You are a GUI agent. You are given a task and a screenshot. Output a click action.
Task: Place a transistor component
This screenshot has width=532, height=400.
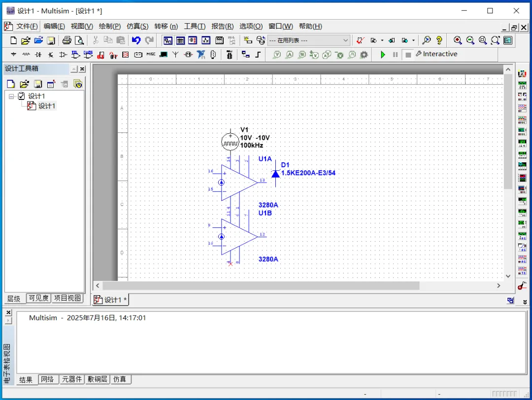(51, 54)
